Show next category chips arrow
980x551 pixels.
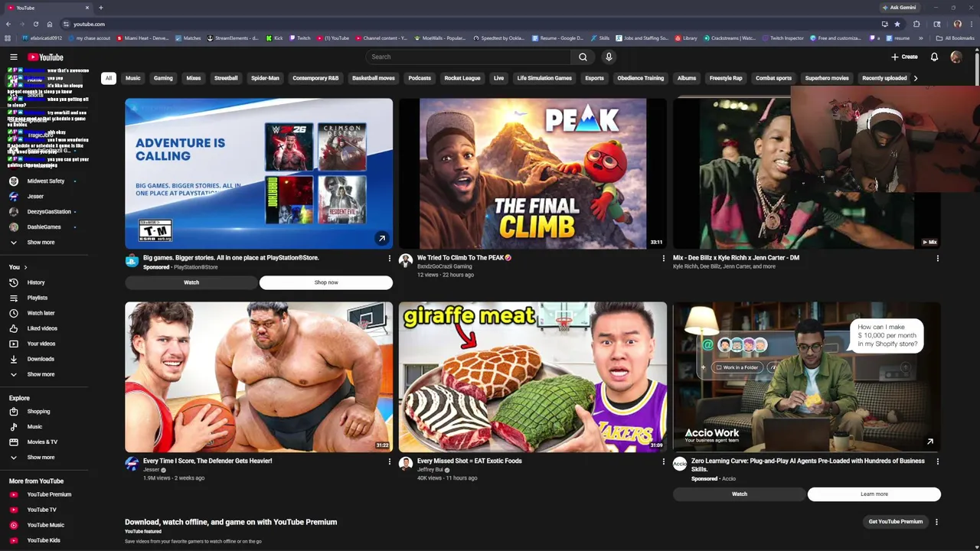915,78
